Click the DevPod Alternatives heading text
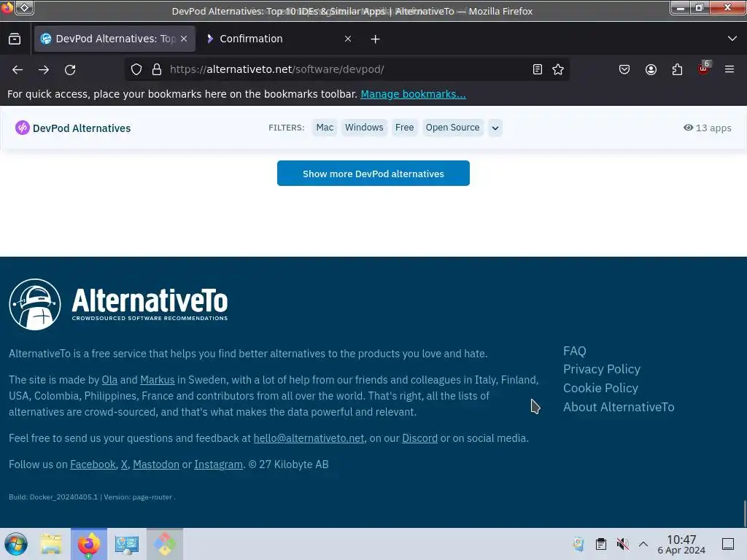This screenshot has width=747, height=560. pos(82,128)
